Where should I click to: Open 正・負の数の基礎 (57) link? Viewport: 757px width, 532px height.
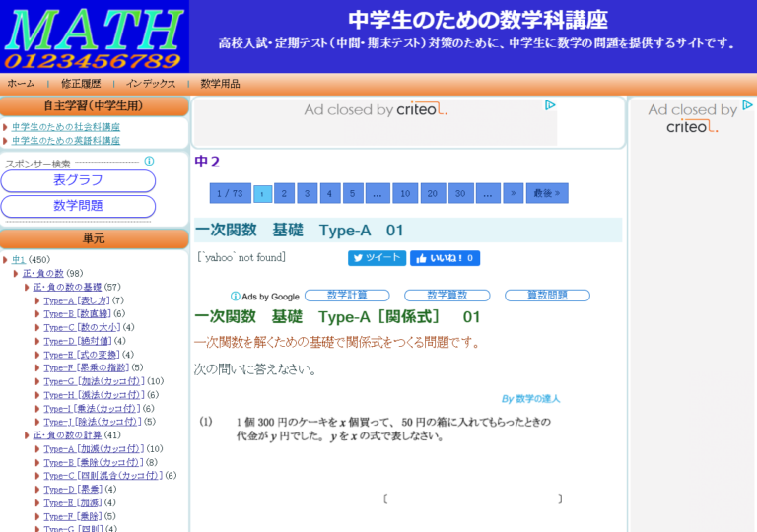pos(68,287)
